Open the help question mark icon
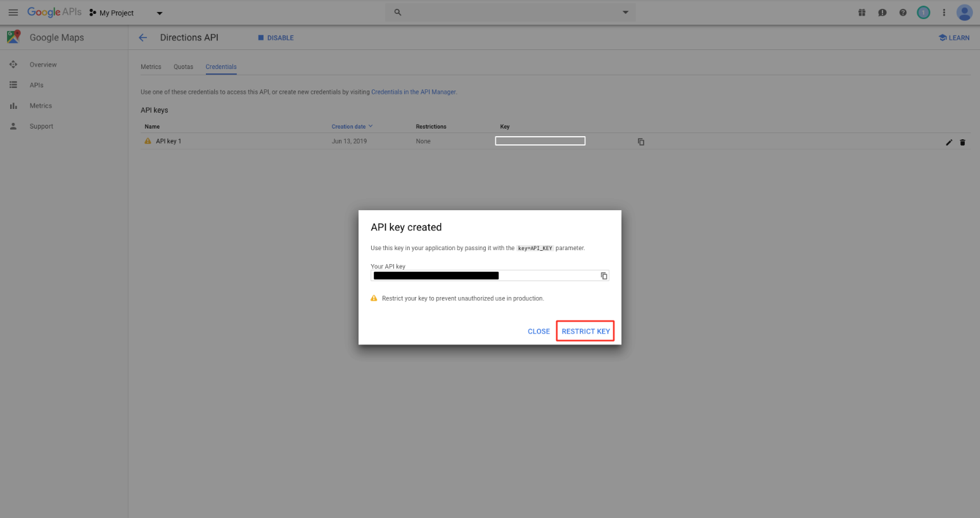This screenshot has height=518, width=980. tap(903, 12)
